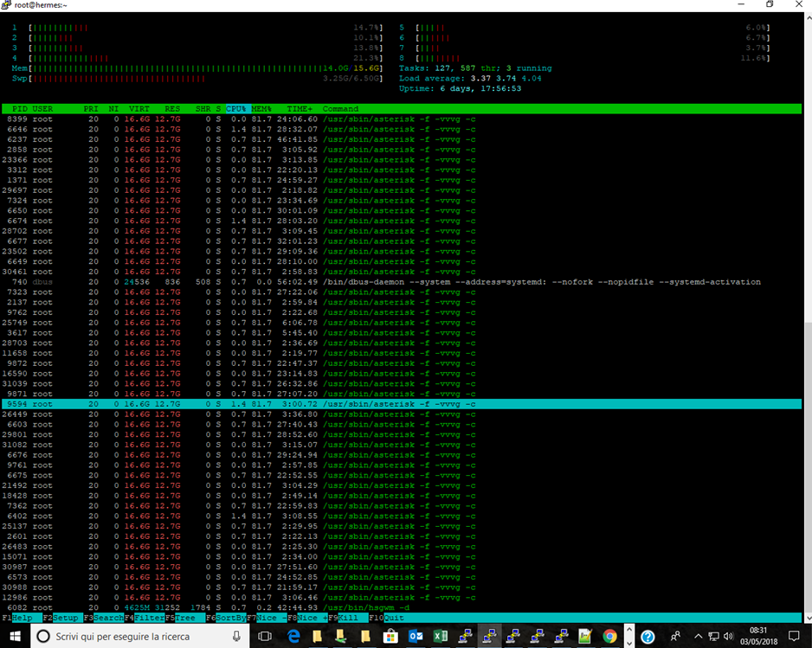
Task: Click the highlighted asterisk row PID 9594
Action: [x=402, y=404]
